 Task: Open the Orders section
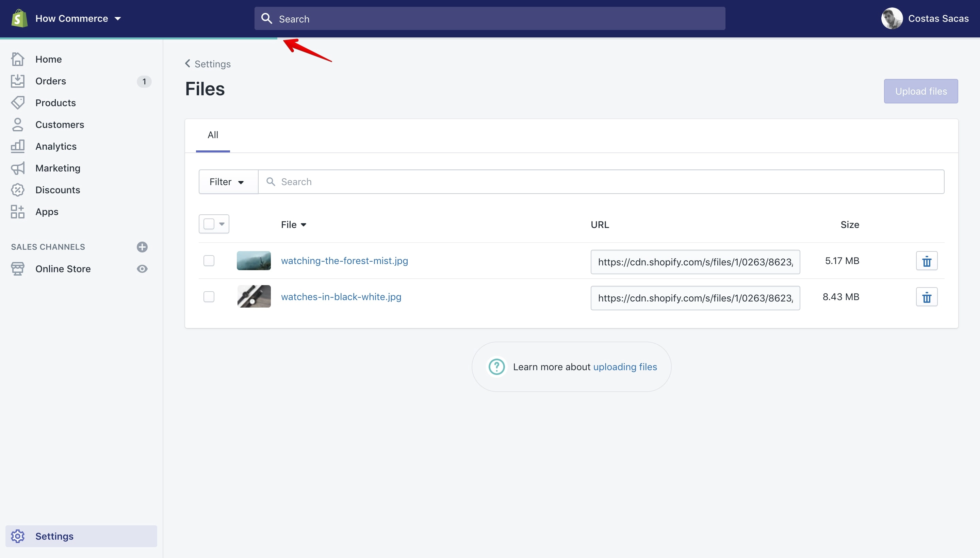tap(51, 81)
